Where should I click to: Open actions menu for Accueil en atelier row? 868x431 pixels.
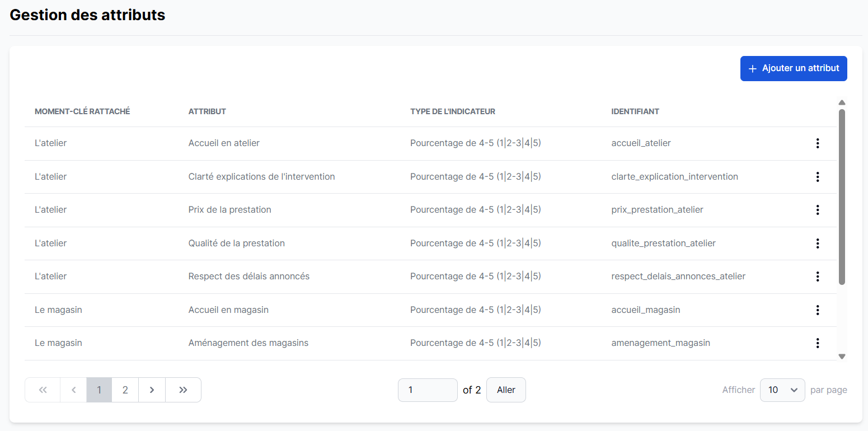click(817, 143)
